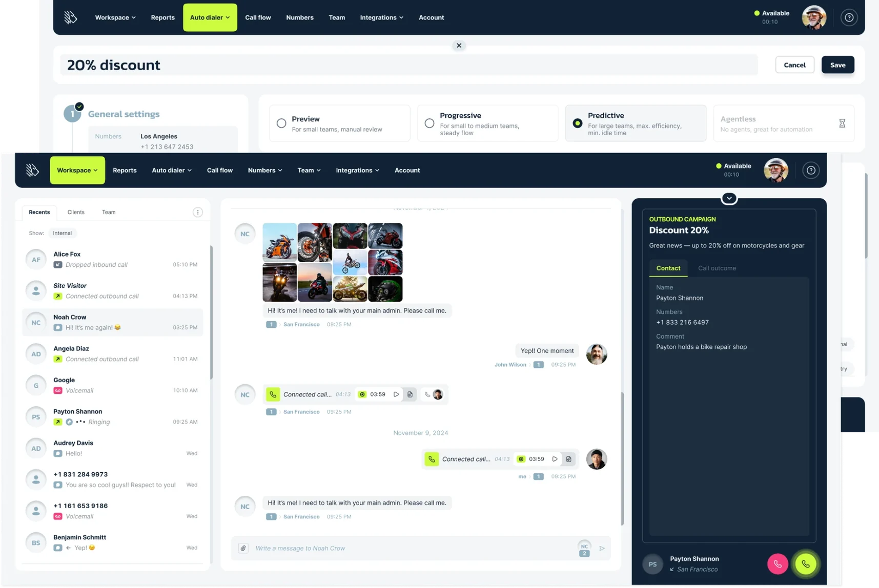
Task: Click the Cancel button
Action: tap(794, 65)
